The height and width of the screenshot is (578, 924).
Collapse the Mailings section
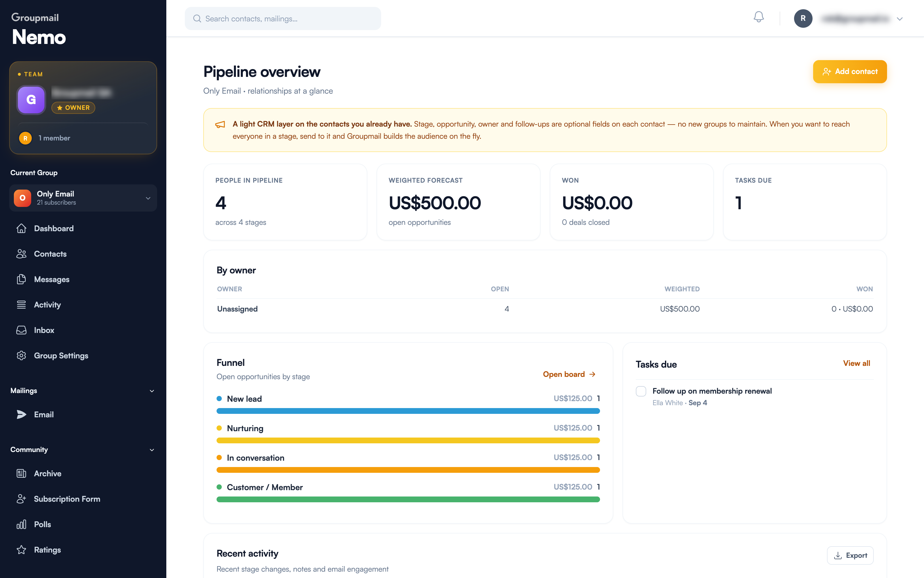(x=152, y=391)
